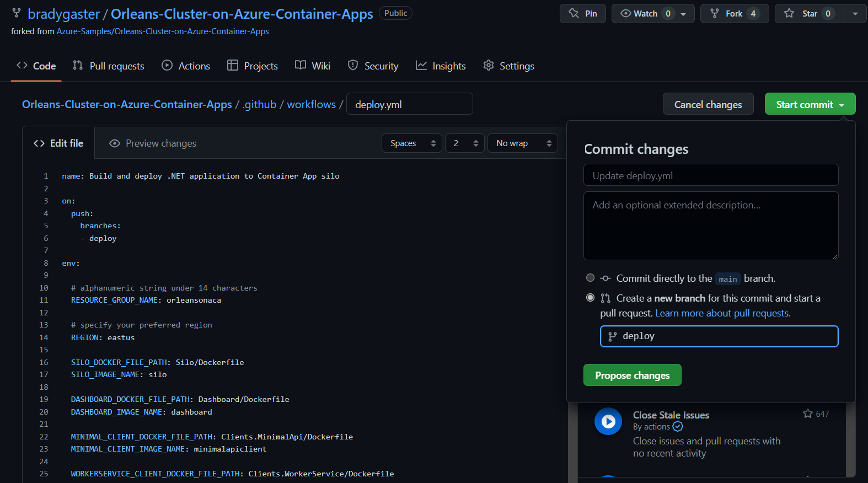Expand the Watch options dropdown arrow
Screen dimensions: 868x483
[x=683, y=14]
